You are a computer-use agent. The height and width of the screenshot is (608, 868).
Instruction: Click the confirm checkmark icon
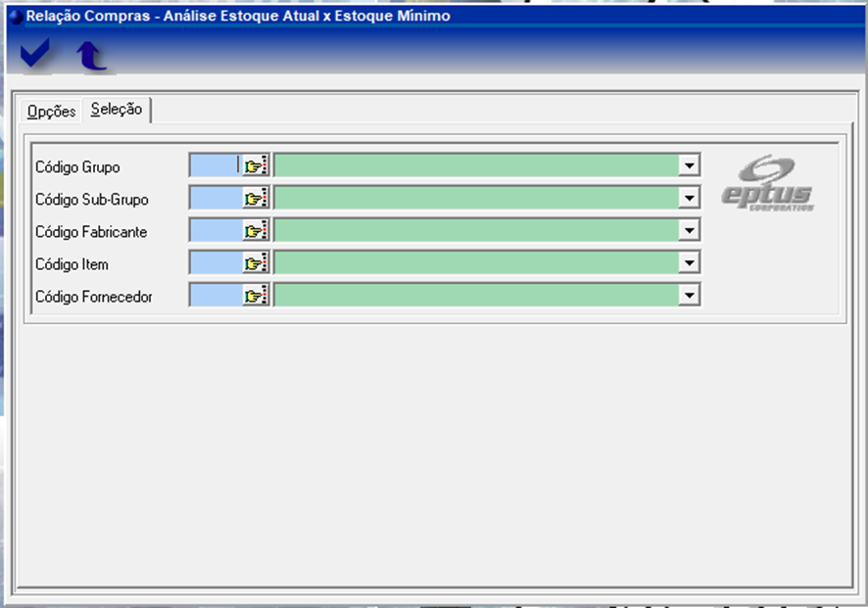point(35,56)
